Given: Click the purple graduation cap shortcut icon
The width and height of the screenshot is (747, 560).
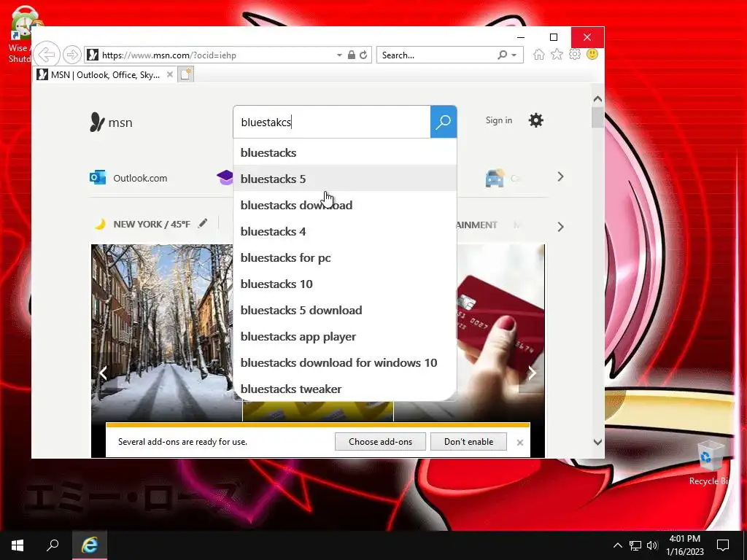Looking at the screenshot, I should tap(225, 178).
